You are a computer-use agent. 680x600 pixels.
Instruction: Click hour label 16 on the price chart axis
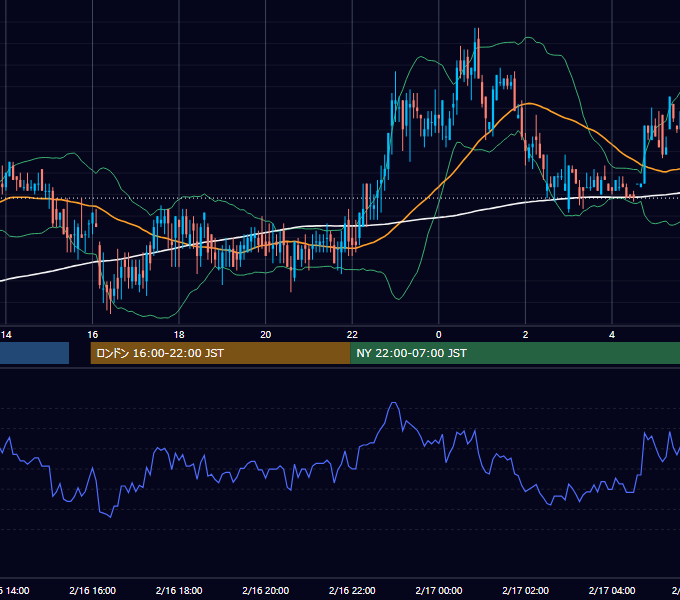pos(92,334)
